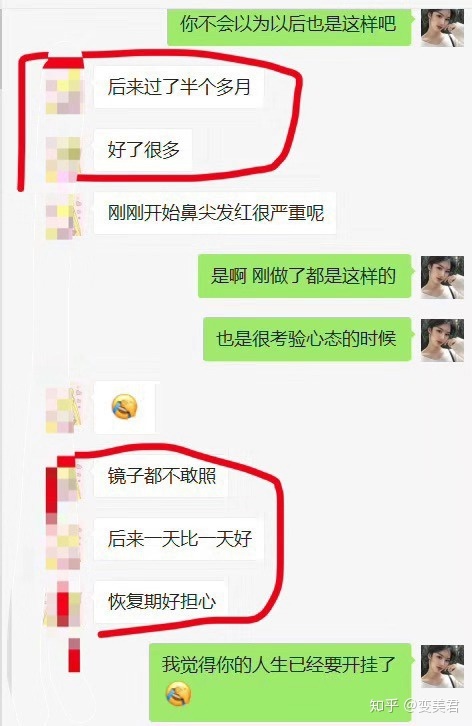Open message bubble 后来过了半个多月
Viewport: 472px width, 726px height.
179,87
